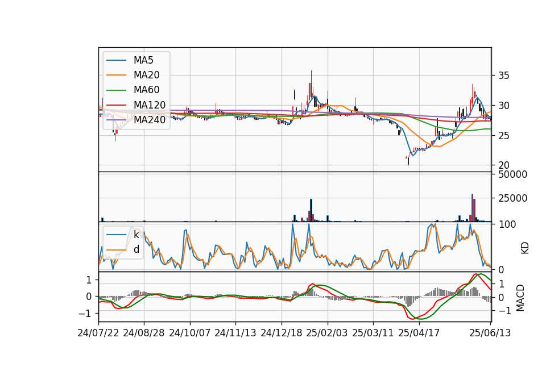Click the 25/02/03 date tick label
The image size is (546, 392).
coord(327,333)
